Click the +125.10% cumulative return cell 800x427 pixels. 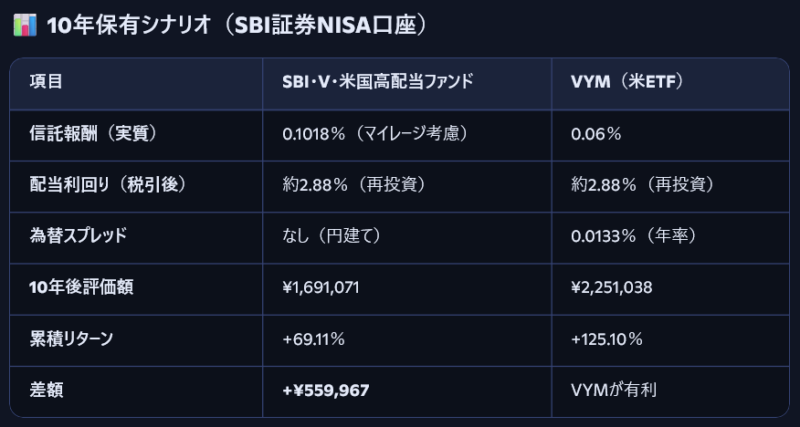click(607, 339)
